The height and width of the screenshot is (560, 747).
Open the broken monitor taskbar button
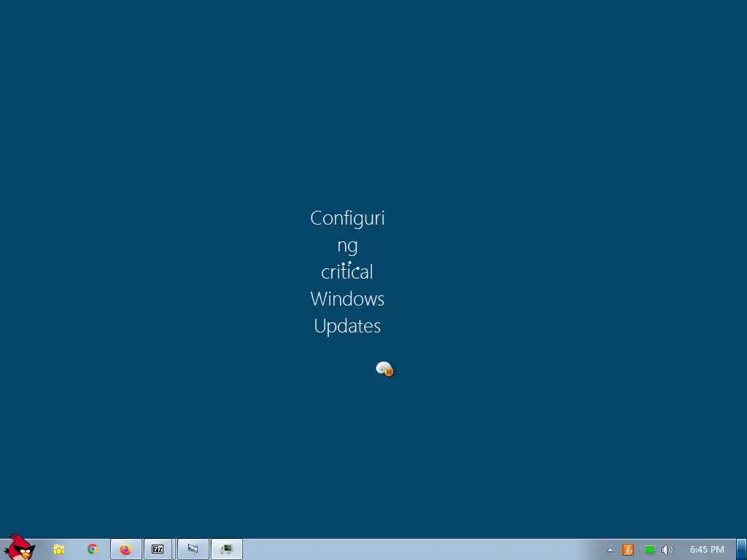tap(193, 550)
